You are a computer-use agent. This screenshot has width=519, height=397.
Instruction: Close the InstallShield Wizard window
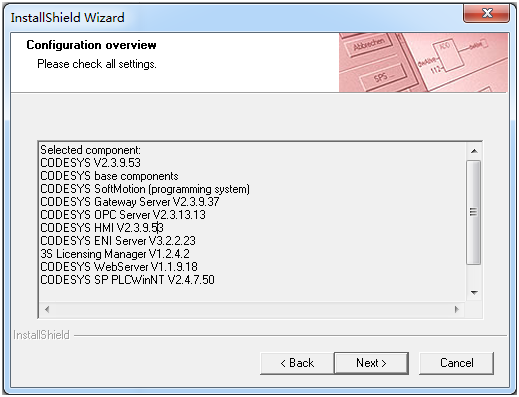click(x=487, y=13)
